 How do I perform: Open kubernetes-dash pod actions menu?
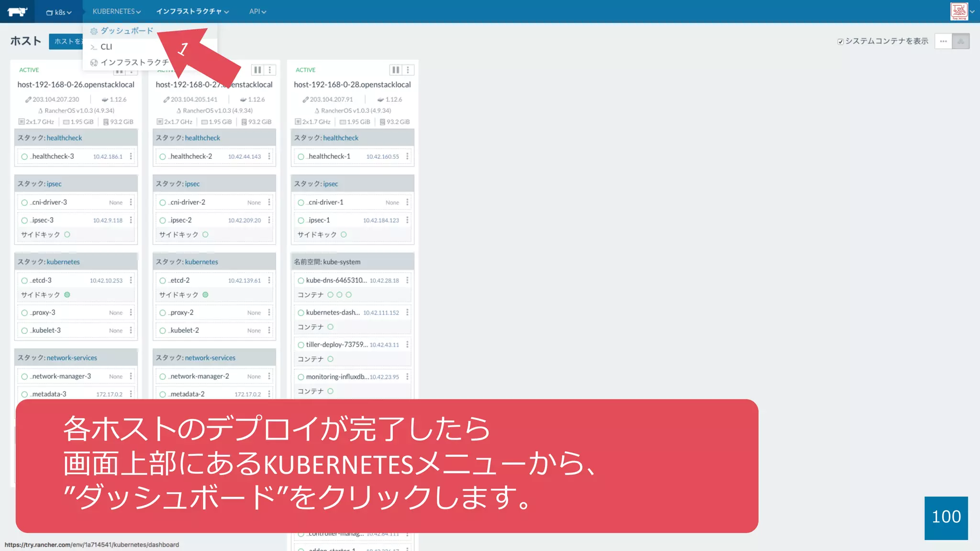pyautogui.click(x=407, y=312)
